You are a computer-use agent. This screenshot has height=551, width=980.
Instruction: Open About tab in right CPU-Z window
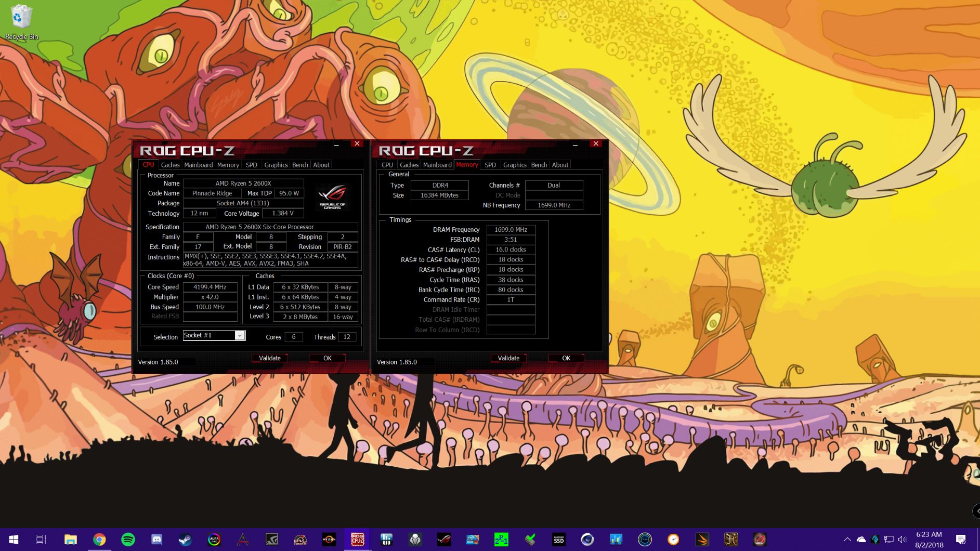pyautogui.click(x=560, y=165)
